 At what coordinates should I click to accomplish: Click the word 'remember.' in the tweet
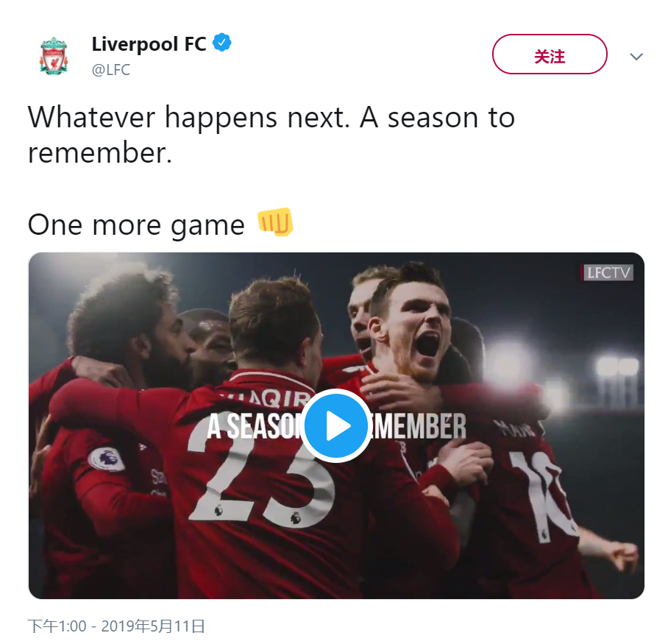coord(99,153)
